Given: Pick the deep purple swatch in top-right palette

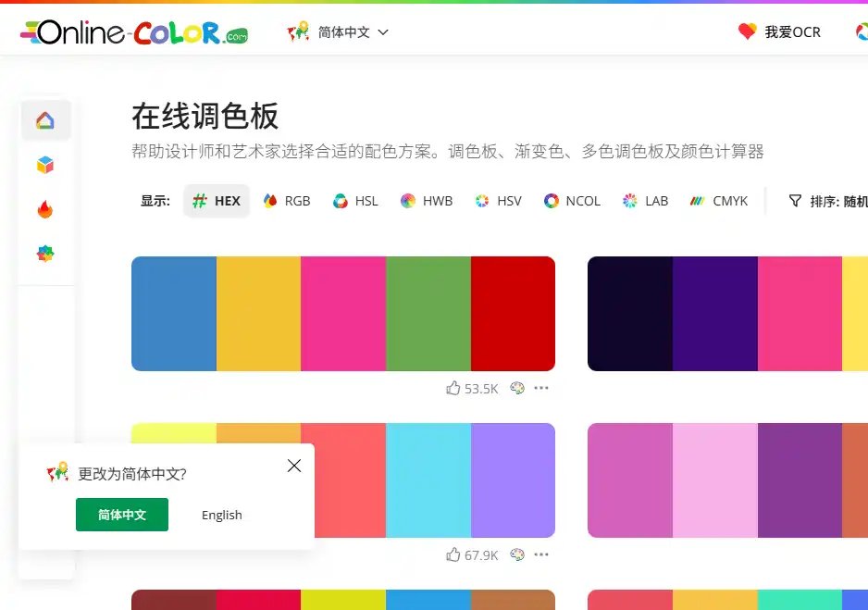Looking at the screenshot, I should [x=715, y=314].
